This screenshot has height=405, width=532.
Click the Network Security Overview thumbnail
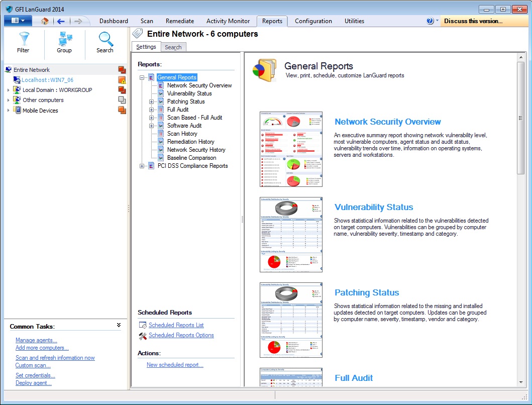[291, 149]
